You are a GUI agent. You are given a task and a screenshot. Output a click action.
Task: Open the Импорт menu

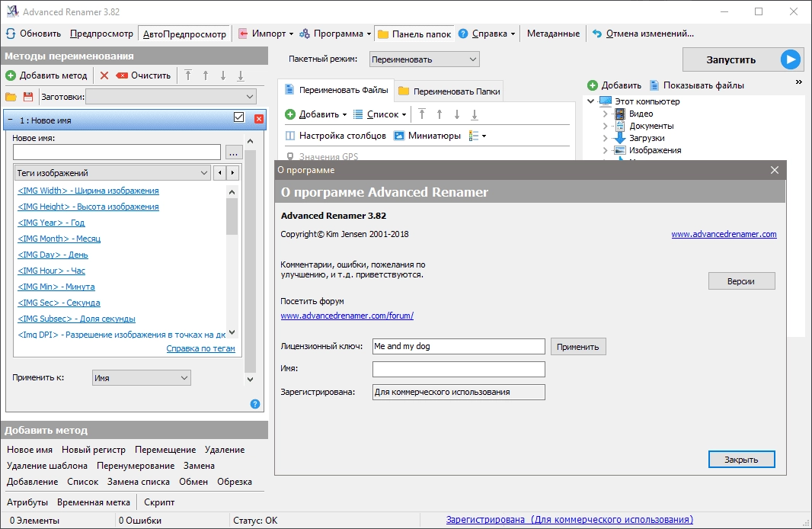(266, 34)
